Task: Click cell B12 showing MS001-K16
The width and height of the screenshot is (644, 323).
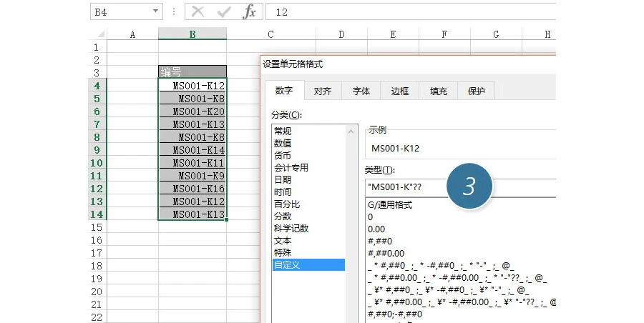Action: pos(192,189)
